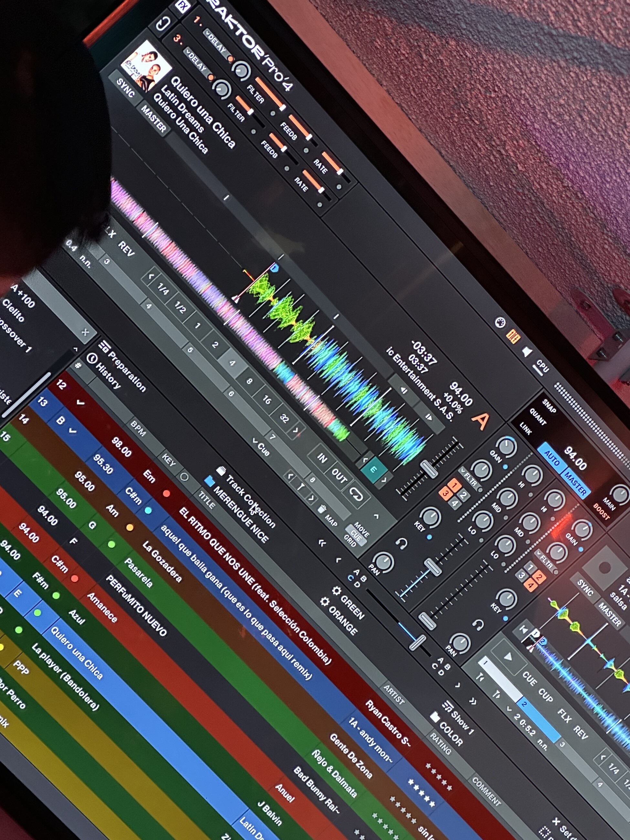
Task: Click the loop IN button
Action: click(x=322, y=458)
